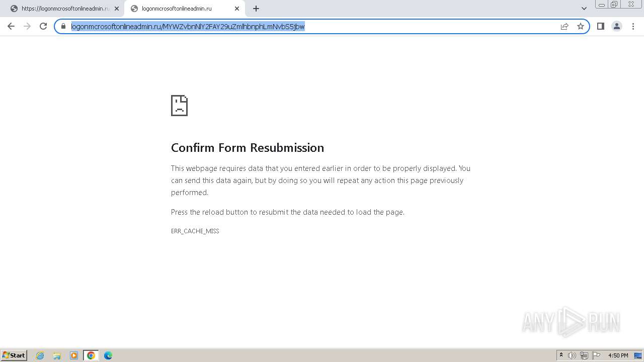Open Windows Media Player taskbar icon
644x362 pixels.
pos(74,355)
